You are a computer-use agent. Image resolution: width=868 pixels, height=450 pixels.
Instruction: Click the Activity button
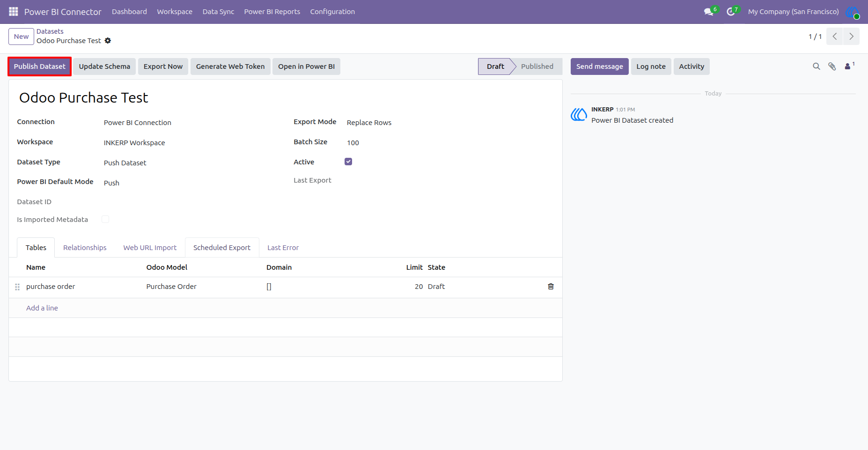(x=691, y=66)
